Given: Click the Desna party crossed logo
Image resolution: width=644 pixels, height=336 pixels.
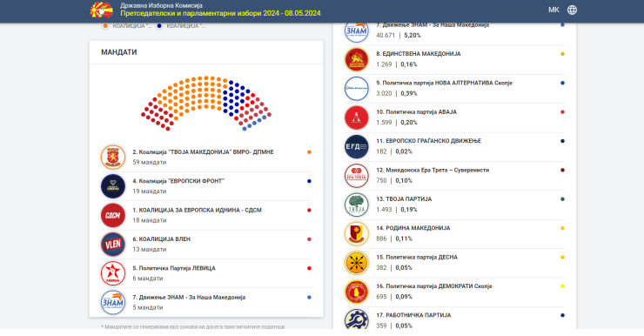Looking at the screenshot, I should click(357, 263).
